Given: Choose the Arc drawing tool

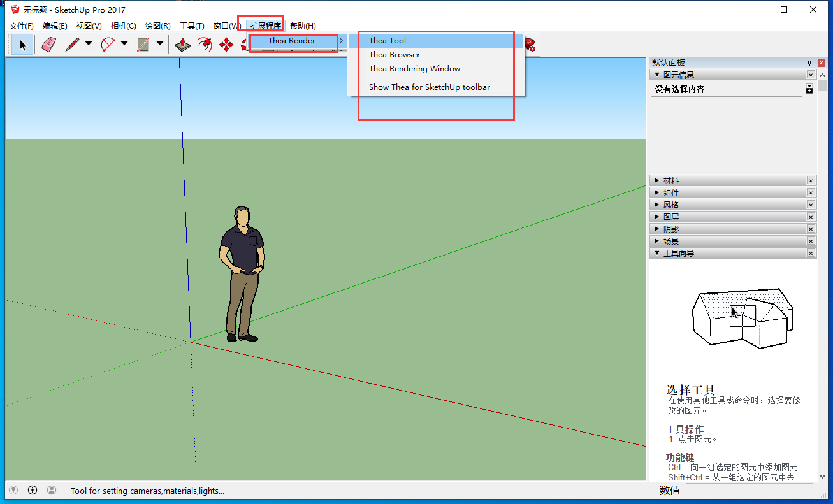Looking at the screenshot, I should (x=108, y=45).
